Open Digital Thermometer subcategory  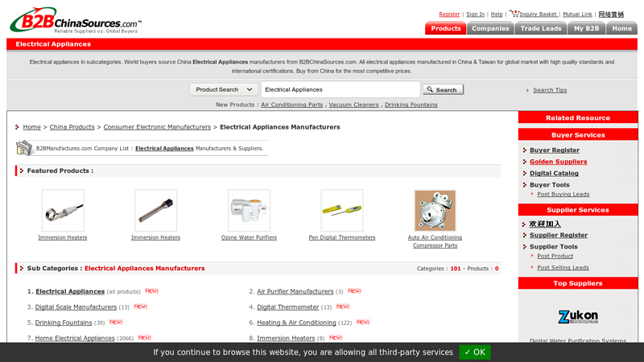pos(288,307)
